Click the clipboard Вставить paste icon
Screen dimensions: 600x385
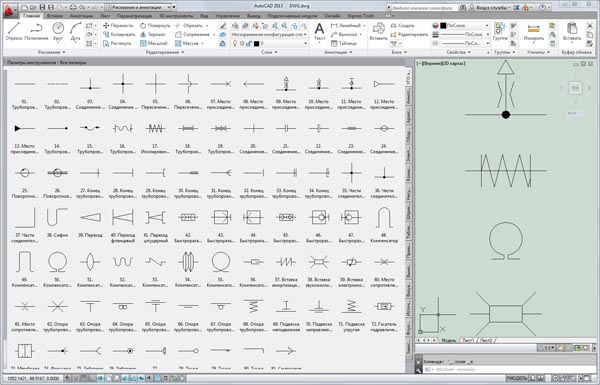572,31
